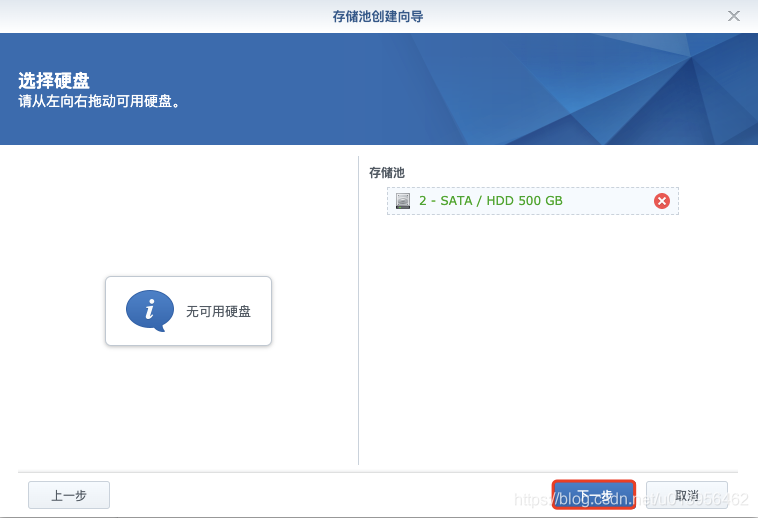
Task: Remove disk 2 from the storage pool
Action: (662, 201)
